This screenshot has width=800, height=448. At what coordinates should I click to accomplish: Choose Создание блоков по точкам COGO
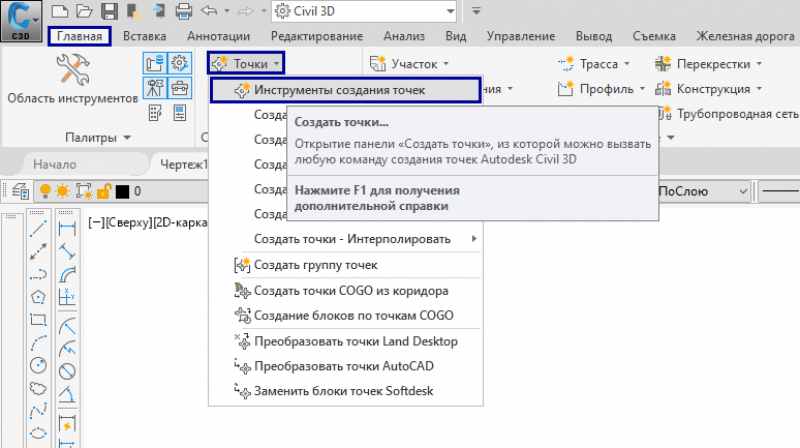coord(345,316)
